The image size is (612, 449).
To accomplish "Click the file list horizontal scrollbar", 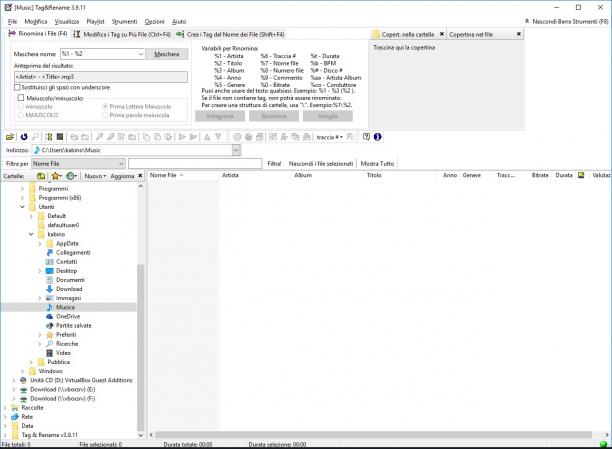I will (374, 435).
